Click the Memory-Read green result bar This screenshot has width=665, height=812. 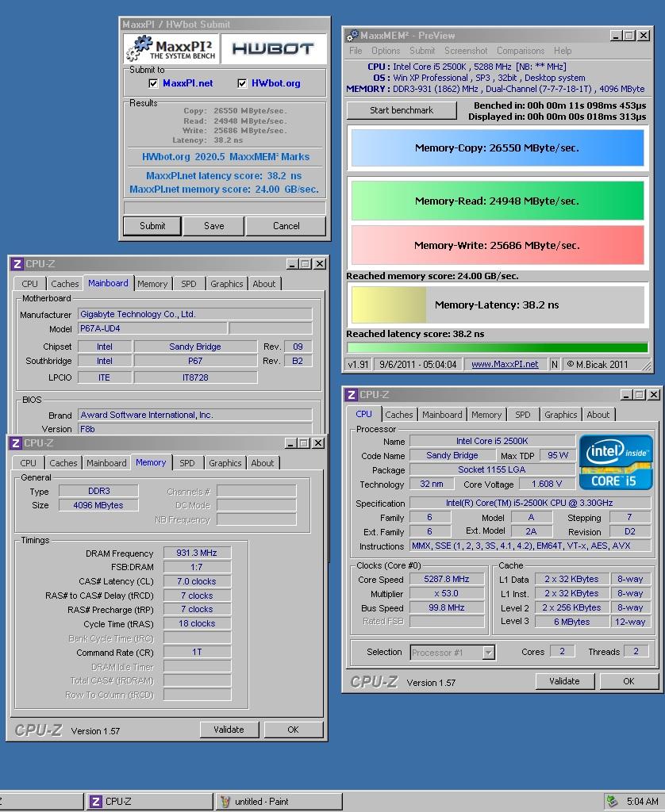point(498,201)
